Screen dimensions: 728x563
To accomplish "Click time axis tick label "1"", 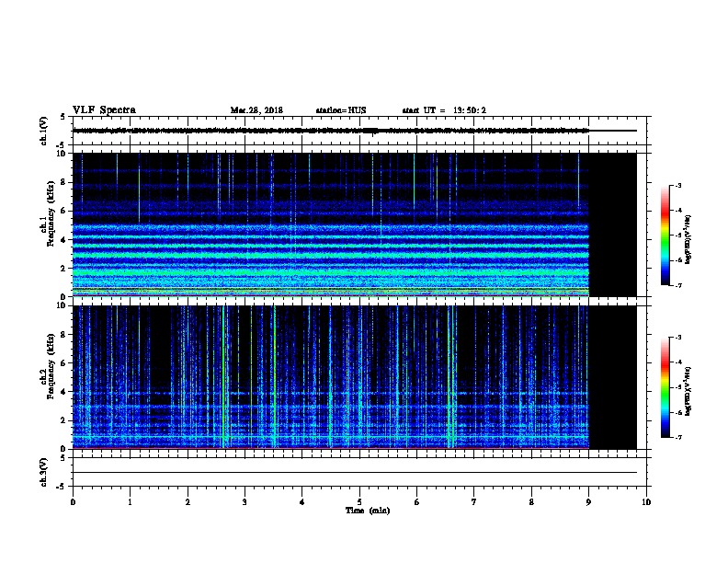I will pyautogui.click(x=130, y=502).
